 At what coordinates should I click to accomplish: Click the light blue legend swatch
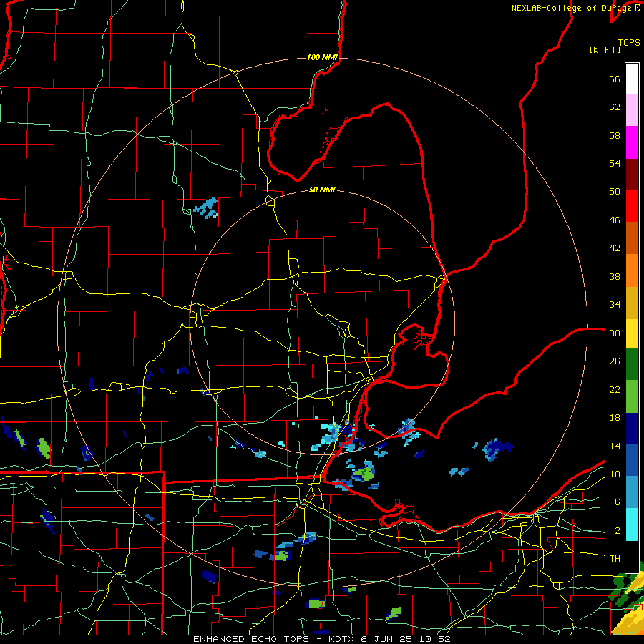coord(632,492)
